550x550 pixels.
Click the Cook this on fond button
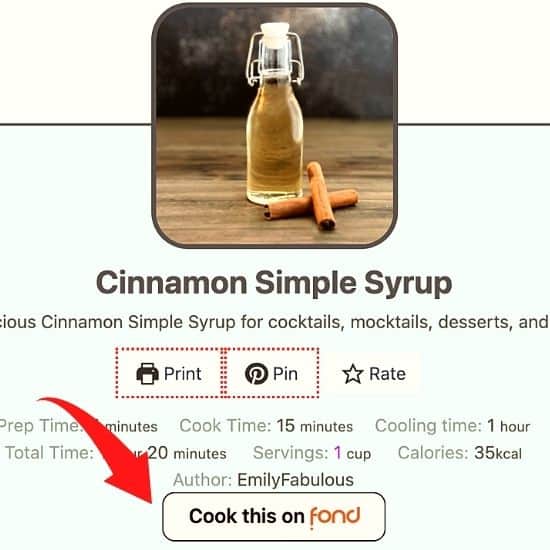(274, 517)
